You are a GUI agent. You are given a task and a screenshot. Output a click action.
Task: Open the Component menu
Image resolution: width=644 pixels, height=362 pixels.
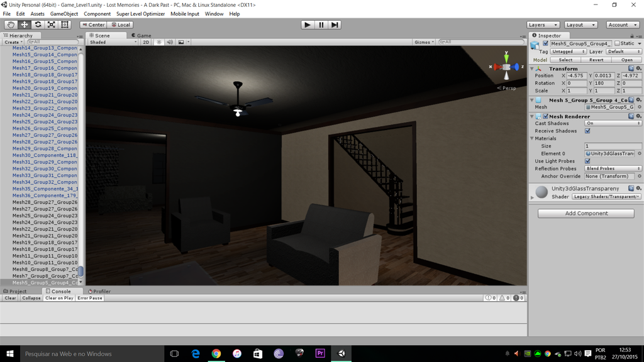(x=97, y=14)
